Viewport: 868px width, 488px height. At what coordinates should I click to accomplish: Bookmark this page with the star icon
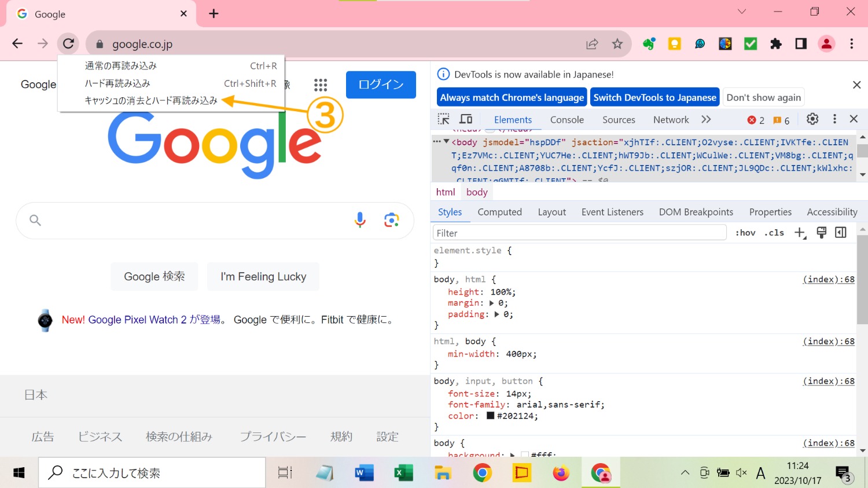pyautogui.click(x=617, y=44)
